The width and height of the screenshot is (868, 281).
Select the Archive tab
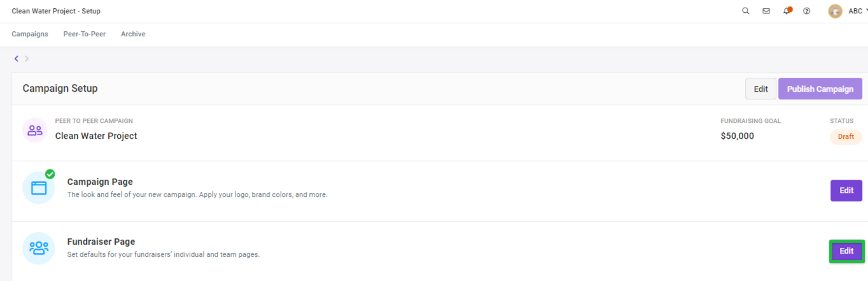(x=133, y=34)
